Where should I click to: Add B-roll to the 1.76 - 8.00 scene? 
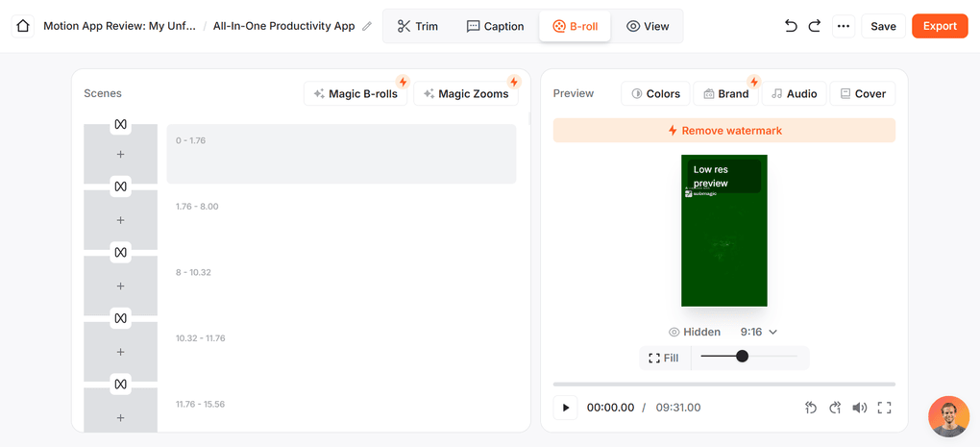120,220
